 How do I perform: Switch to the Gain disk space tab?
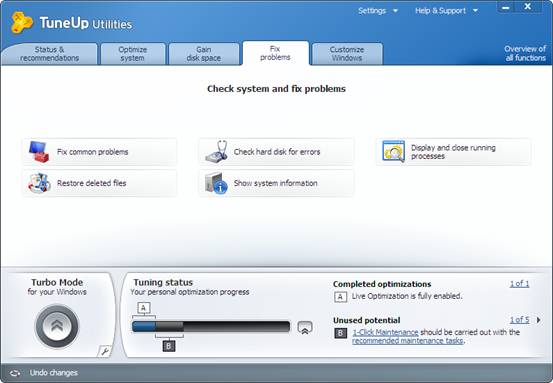pyautogui.click(x=203, y=54)
